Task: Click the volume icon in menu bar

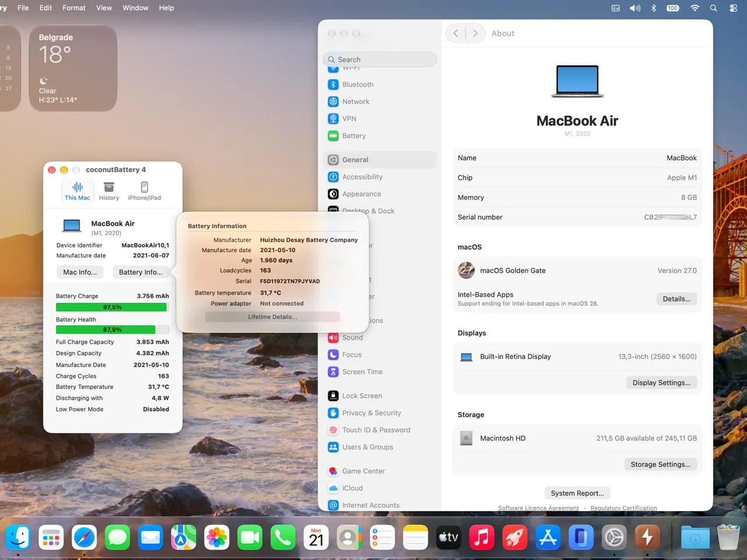Action: click(635, 8)
